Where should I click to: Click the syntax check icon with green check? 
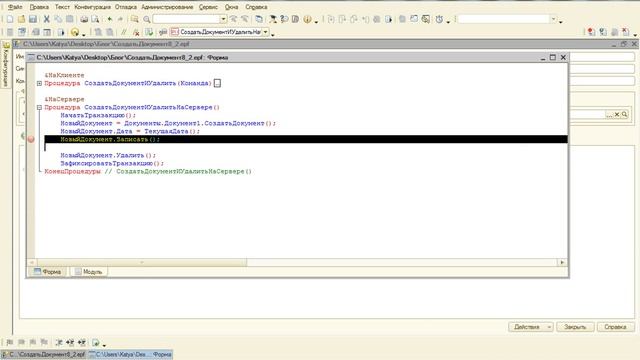click(x=149, y=32)
